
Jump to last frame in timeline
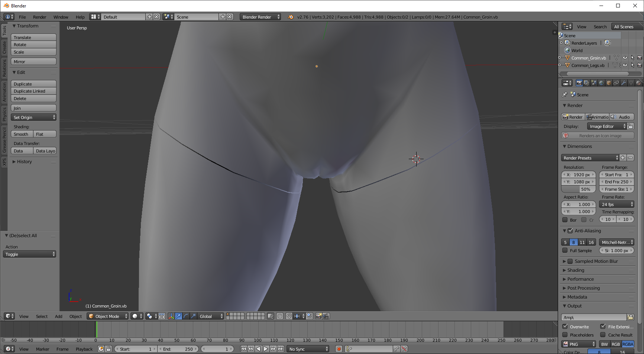281,349
